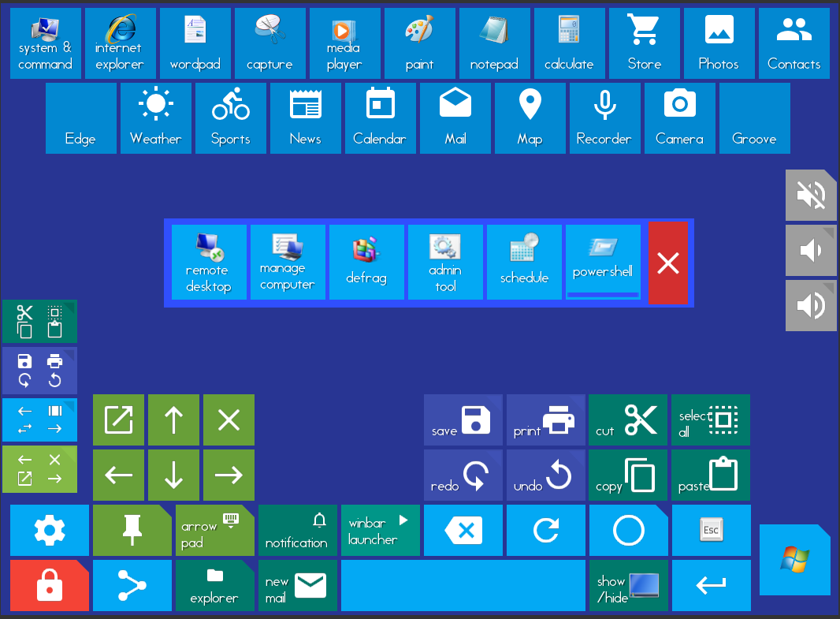Open the Windows start logo tile
The image size is (840, 619).
(x=795, y=560)
